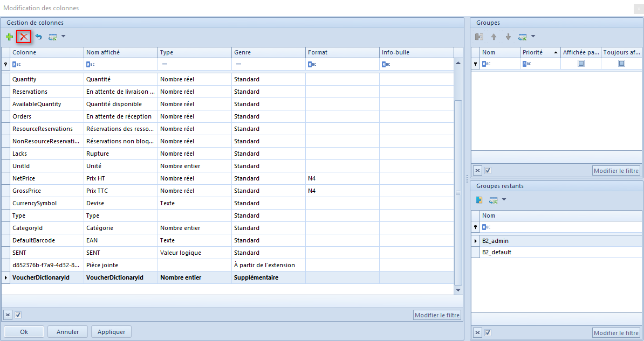Click the Format filter condition icon
Viewport: 644px width, 341px height.
[312, 64]
